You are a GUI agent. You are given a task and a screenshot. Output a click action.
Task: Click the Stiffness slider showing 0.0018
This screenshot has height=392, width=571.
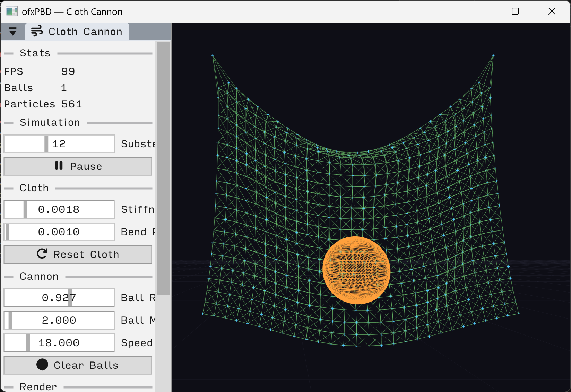pyautogui.click(x=59, y=209)
